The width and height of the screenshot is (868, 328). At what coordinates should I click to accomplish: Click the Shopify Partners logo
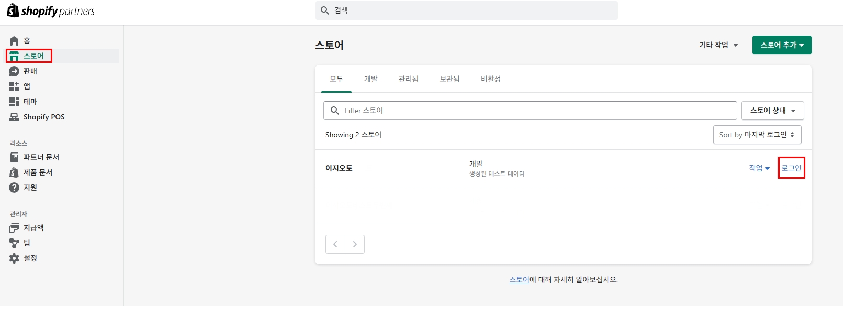pos(51,11)
